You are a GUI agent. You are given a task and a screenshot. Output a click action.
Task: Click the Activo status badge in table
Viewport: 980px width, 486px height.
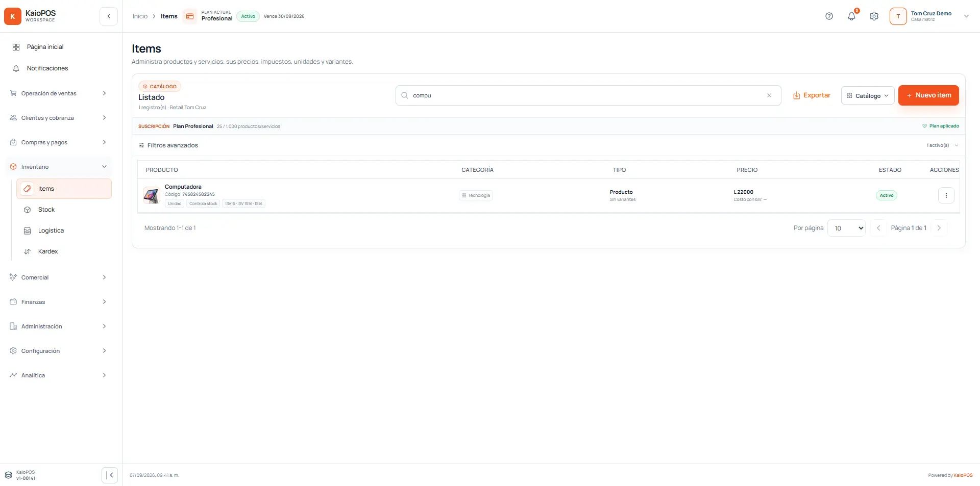pos(887,195)
